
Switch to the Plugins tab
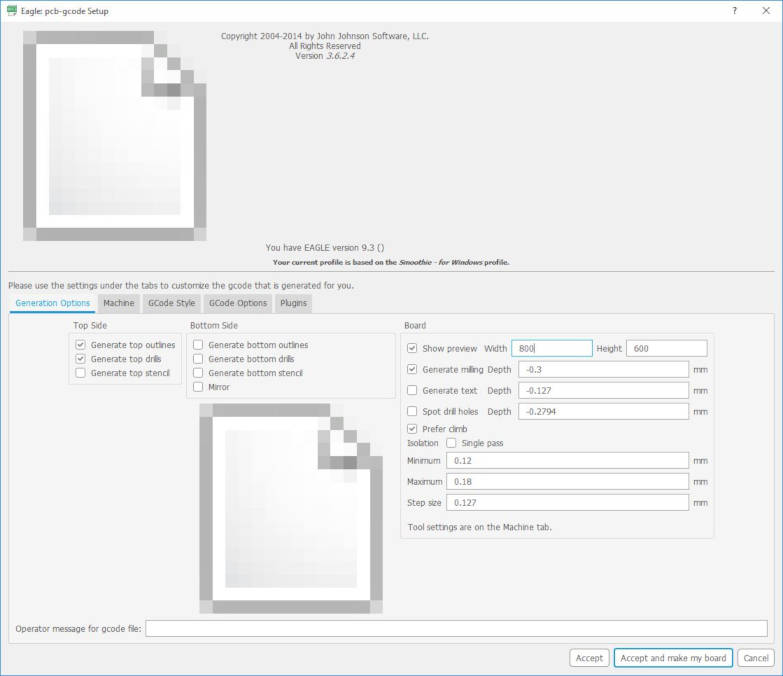[294, 303]
